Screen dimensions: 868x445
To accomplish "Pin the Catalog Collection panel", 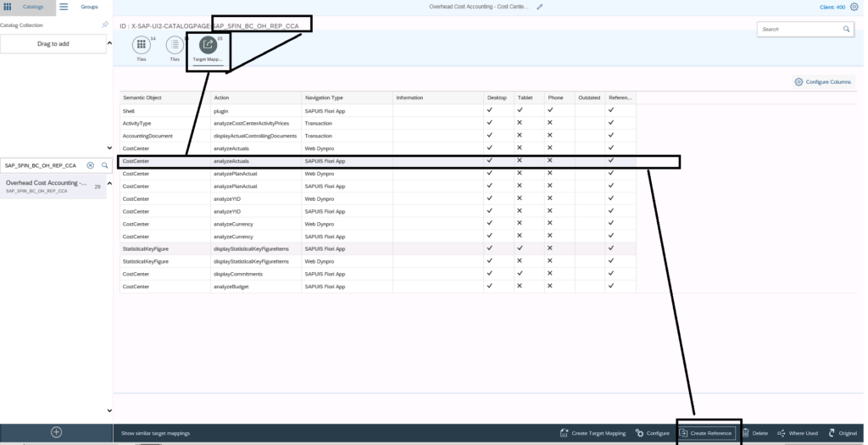I will click(105, 25).
